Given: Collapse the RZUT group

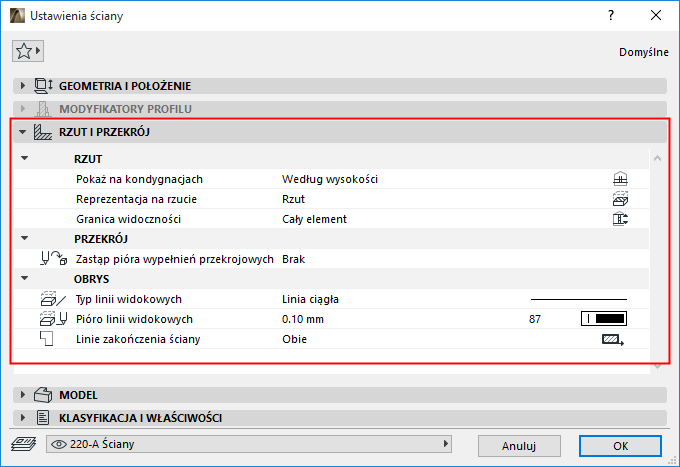Looking at the screenshot, I should [25, 159].
